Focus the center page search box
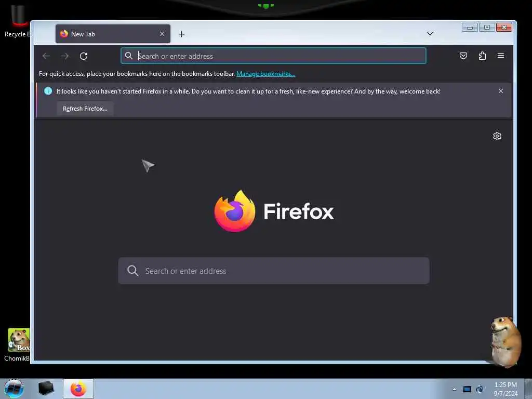Image resolution: width=532 pixels, height=399 pixels. [x=273, y=271]
